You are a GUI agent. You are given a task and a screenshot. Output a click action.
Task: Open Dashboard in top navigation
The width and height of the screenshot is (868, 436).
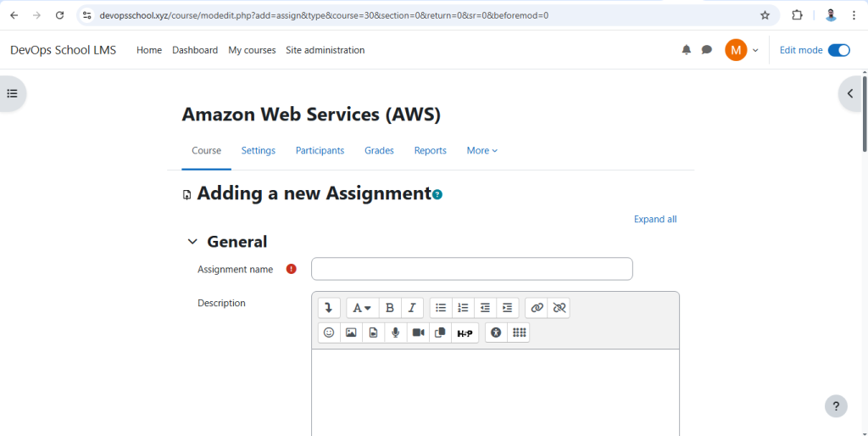(x=195, y=50)
